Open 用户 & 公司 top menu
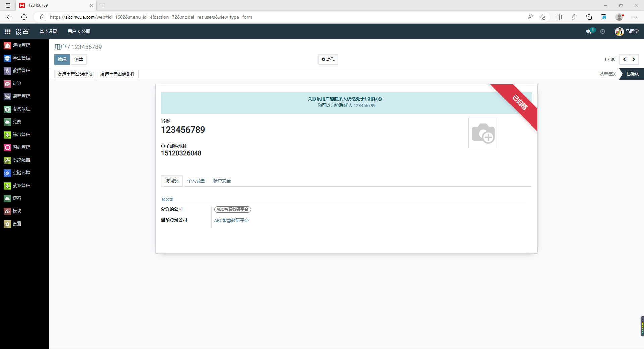Screen dimensions: 644x349 coord(79,32)
